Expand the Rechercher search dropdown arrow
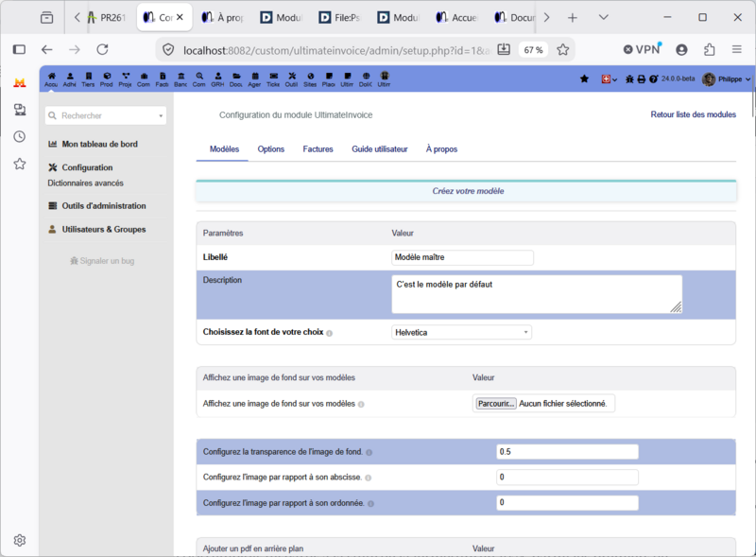This screenshot has width=756, height=557. [x=161, y=115]
